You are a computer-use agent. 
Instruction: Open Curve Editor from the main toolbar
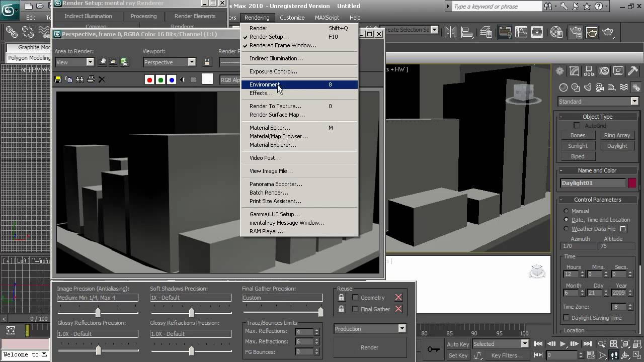coord(521,32)
